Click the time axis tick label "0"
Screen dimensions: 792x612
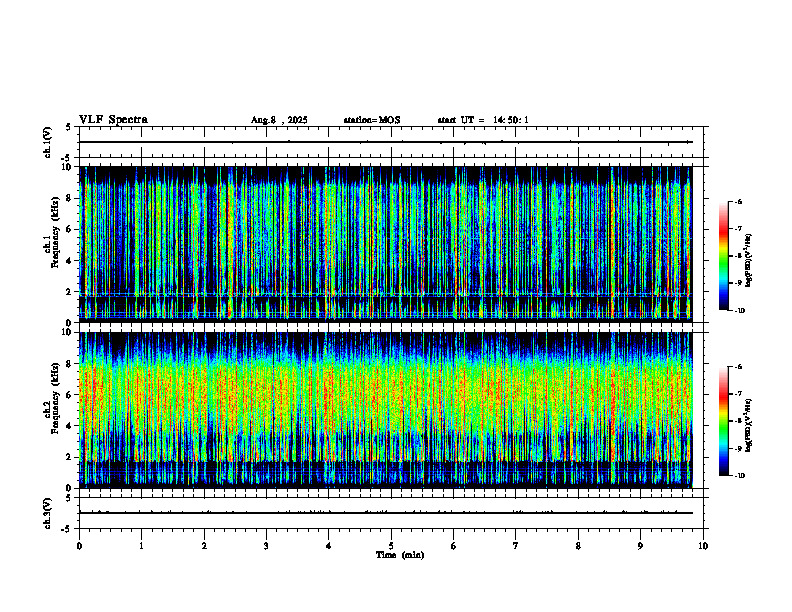click(x=79, y=546)
